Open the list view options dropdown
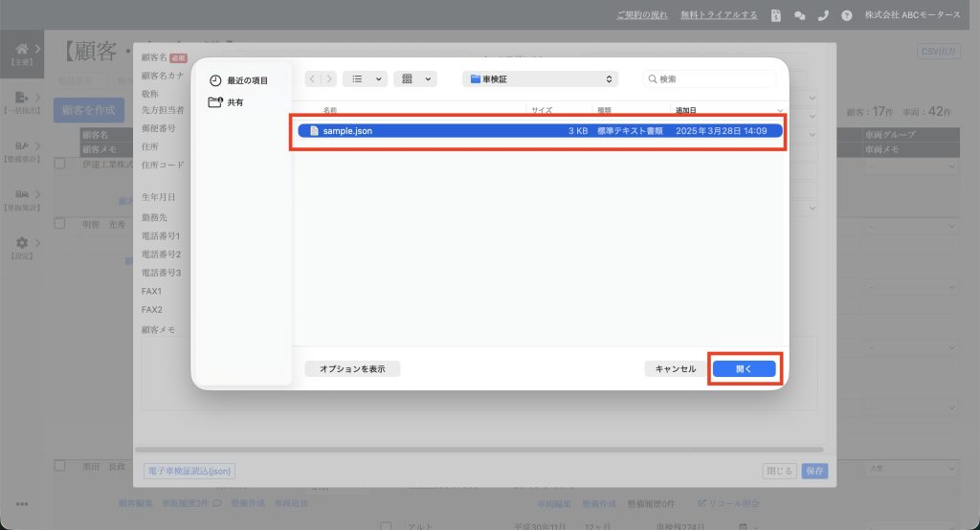Viewport: 980px width, 530px height. [365, 79]
